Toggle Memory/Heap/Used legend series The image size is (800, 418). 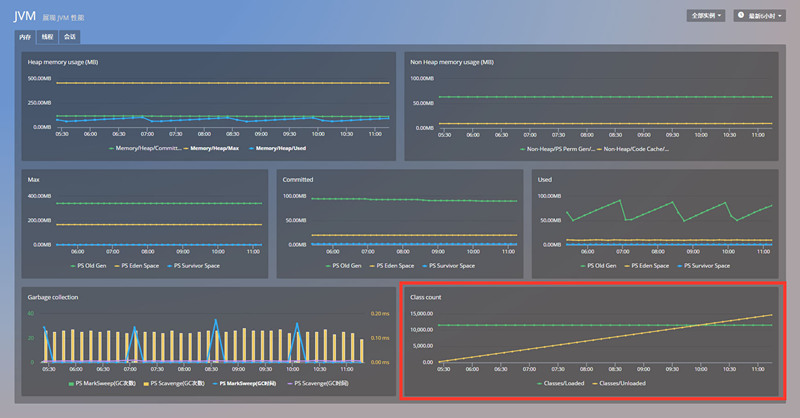point(279,148)
